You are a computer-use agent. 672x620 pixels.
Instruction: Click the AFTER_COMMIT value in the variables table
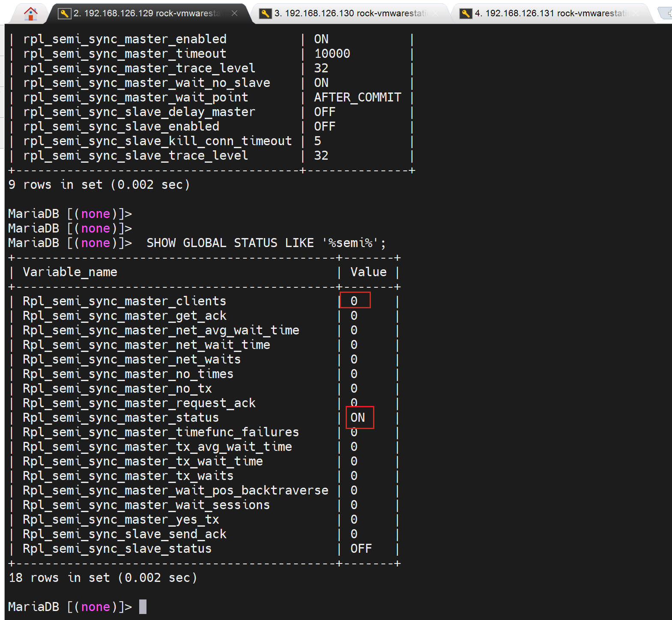358,98
